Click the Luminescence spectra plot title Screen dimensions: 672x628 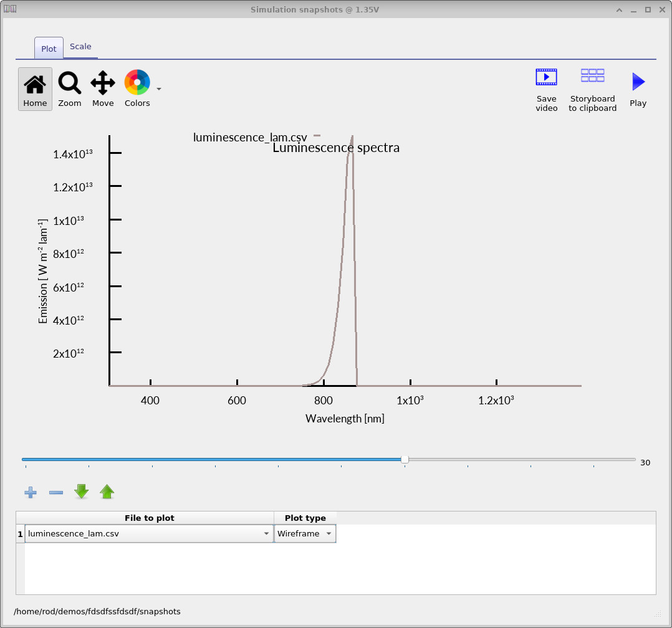pos(336,148)
